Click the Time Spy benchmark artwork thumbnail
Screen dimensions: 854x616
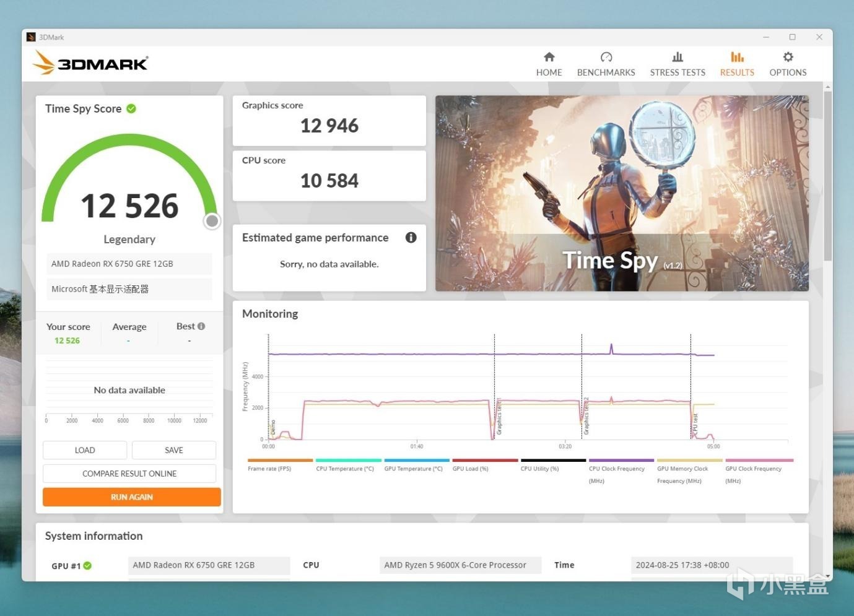coord(622,193)
